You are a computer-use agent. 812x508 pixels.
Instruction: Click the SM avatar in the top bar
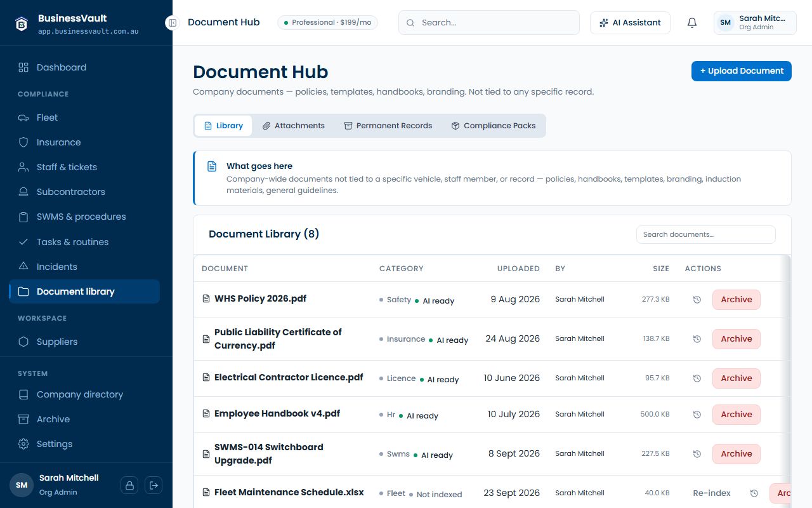click(726, 23)
